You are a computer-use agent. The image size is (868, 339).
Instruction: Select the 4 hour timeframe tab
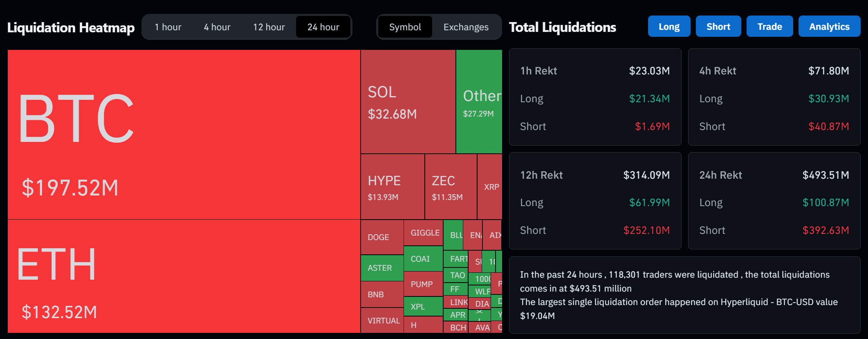217,27
